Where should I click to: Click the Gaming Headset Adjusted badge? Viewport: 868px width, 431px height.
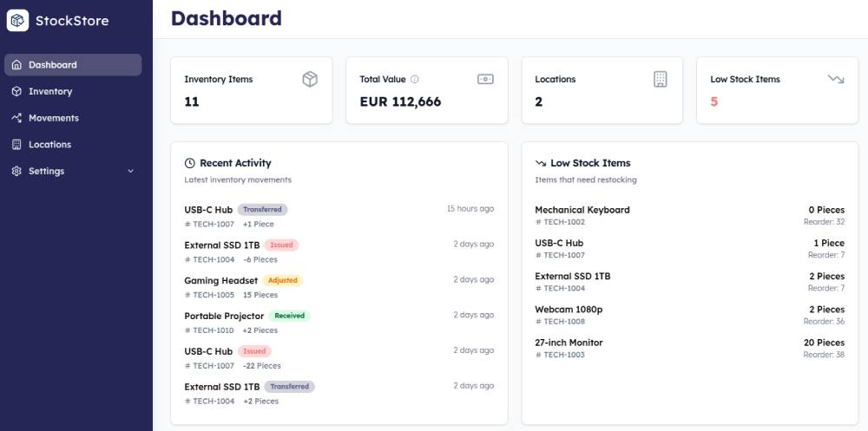(x=283, y=280)
